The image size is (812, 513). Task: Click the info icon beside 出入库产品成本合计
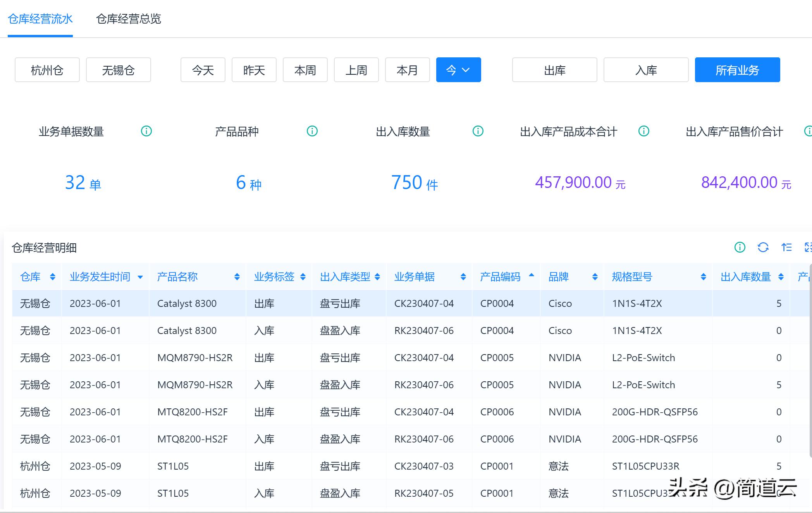pyautogui.click(x=643, y=131)
